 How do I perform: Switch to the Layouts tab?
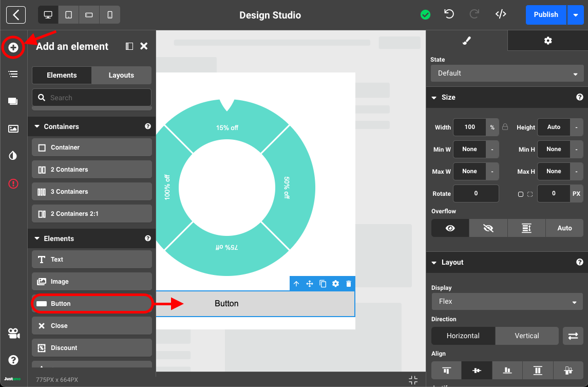(x=121, y=75)
